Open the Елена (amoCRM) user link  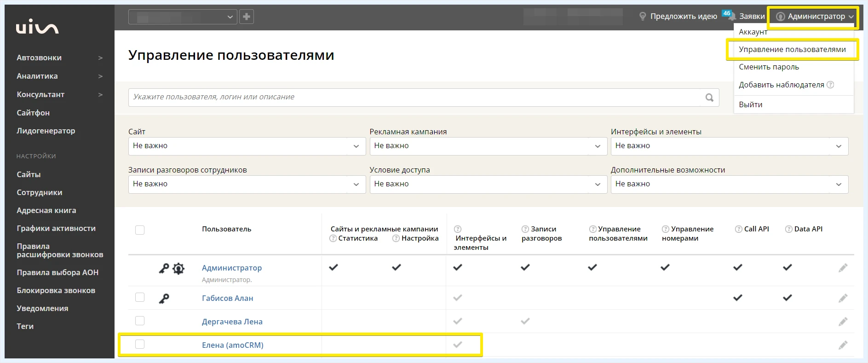(x=233, y=345)
